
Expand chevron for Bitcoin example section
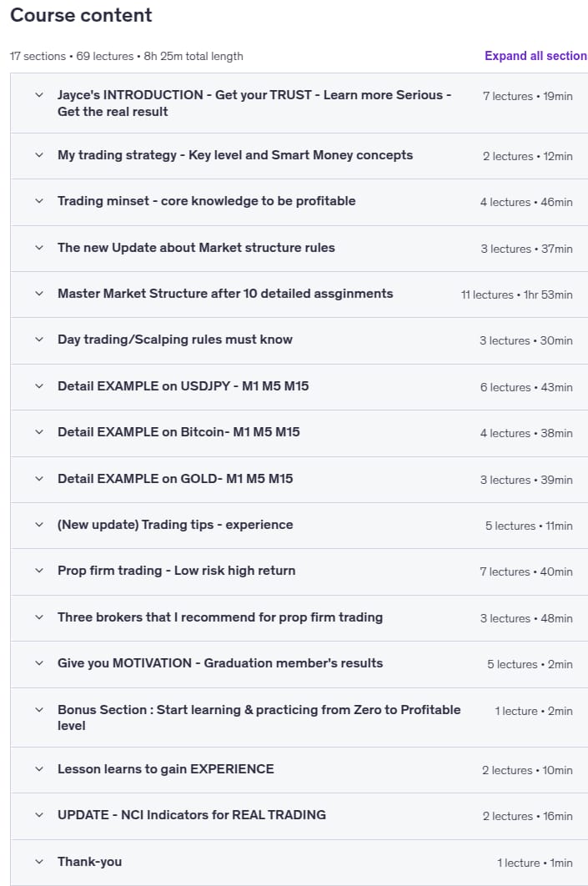tap(39, 431)
